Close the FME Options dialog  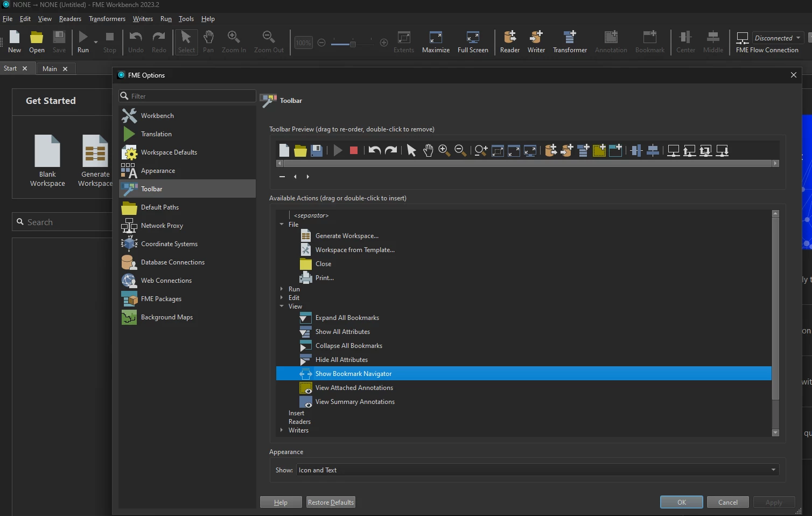click(793, 75)
